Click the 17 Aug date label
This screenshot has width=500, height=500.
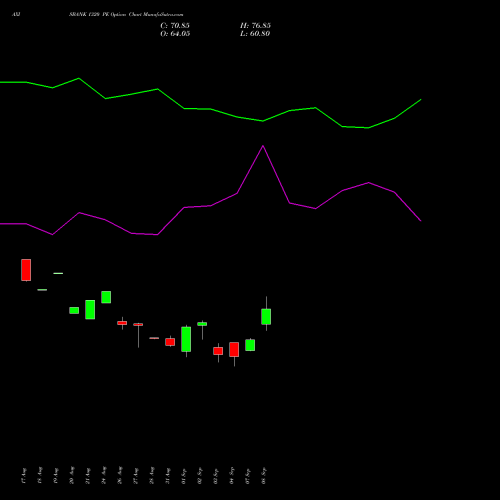coord(24,476)
